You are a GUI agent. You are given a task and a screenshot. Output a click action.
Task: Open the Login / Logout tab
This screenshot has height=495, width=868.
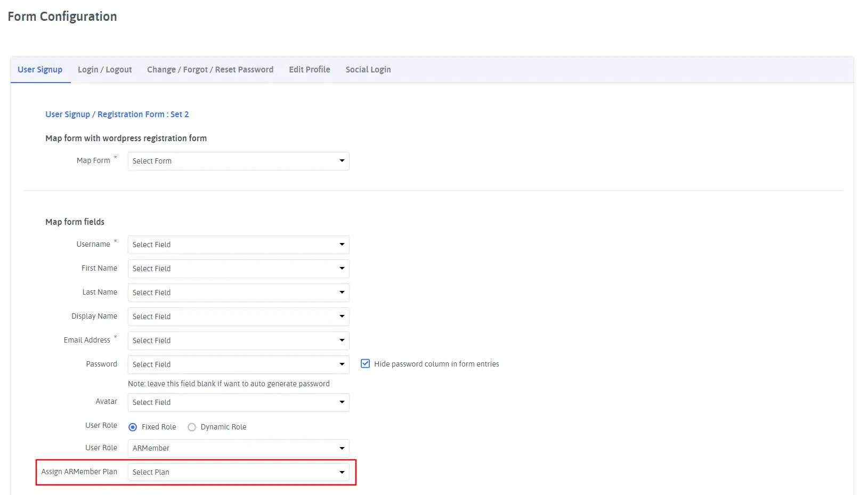point(104,70)
